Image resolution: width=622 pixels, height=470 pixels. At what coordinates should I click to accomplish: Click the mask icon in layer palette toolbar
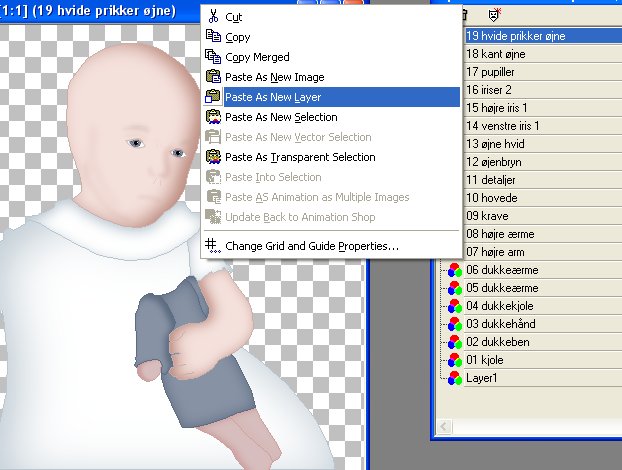point(494,15)
